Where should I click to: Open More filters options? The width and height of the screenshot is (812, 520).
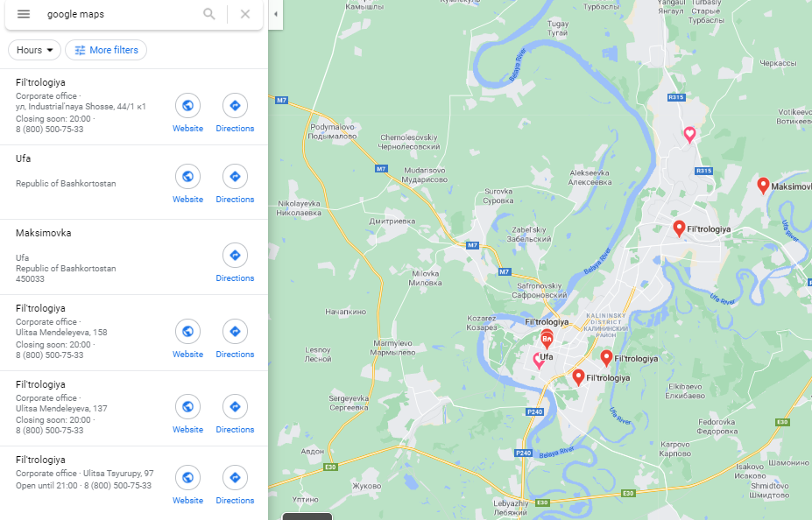[106, 50]
